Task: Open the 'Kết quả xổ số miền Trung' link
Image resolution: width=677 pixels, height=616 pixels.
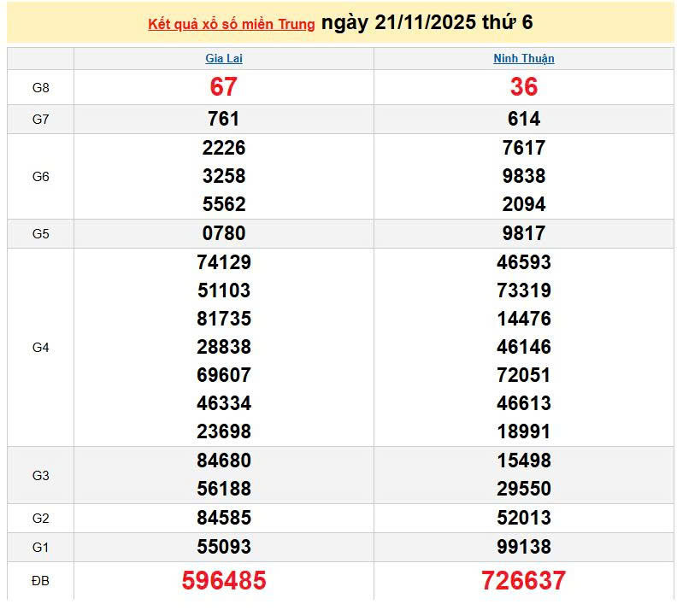Action: (232, 24)
